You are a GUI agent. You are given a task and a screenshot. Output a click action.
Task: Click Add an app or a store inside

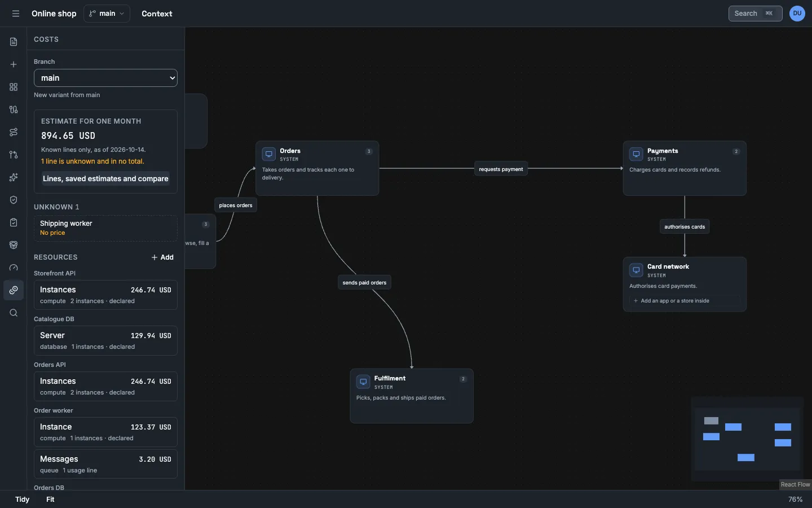(x=685, y=301)
